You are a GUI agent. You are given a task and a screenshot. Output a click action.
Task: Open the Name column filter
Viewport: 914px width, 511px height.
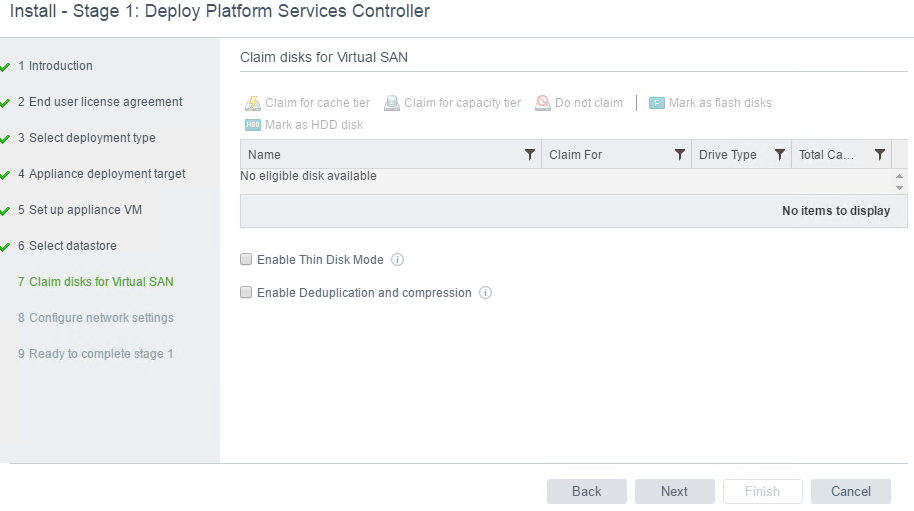click(x=530, y=154)
